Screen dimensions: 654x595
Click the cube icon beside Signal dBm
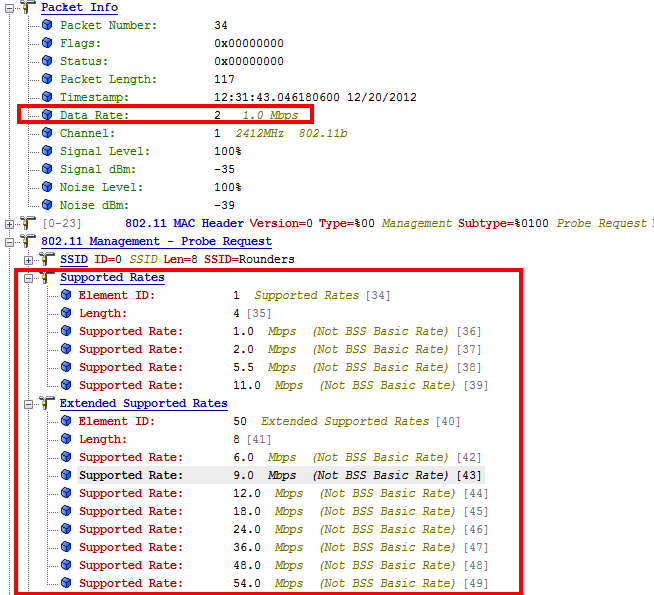coord(47,169)
